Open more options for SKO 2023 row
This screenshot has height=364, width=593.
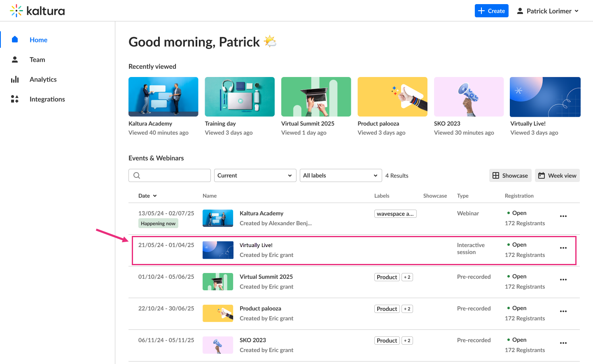(x=563, y=343)
